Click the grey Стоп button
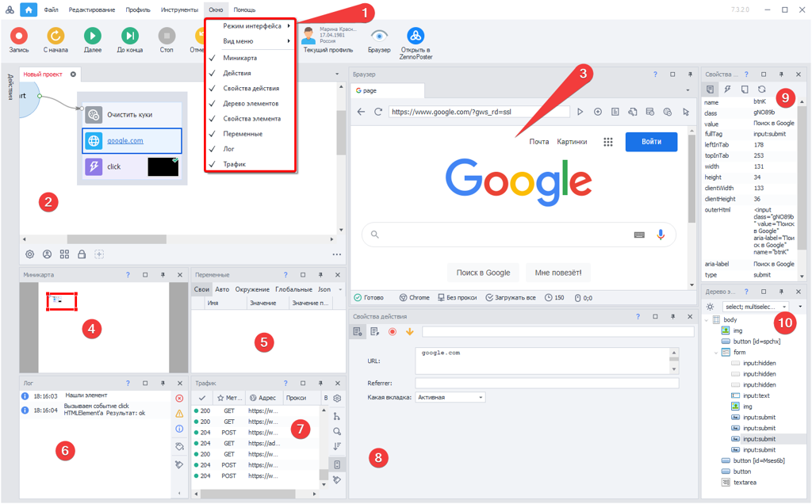 (167, 35)
